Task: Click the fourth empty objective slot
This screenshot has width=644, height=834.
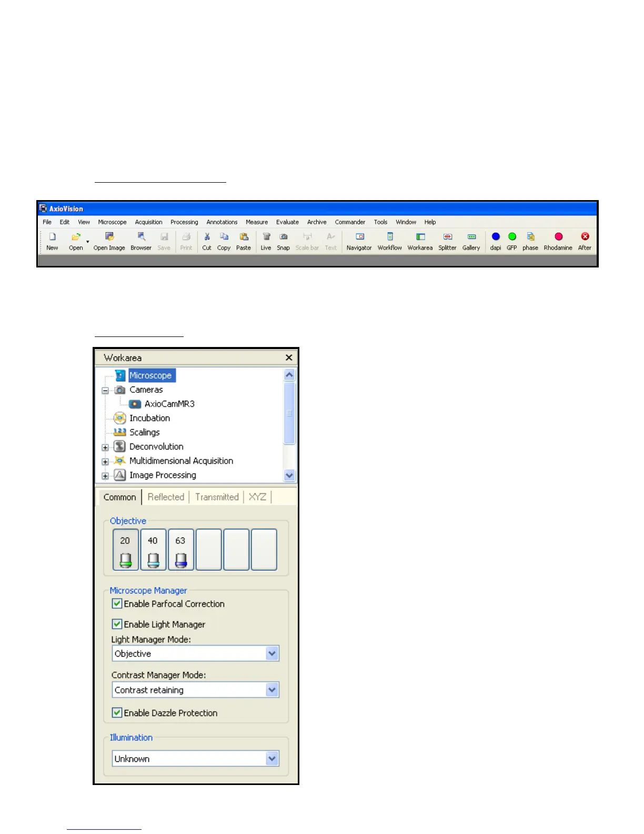Action: (209, 550)
